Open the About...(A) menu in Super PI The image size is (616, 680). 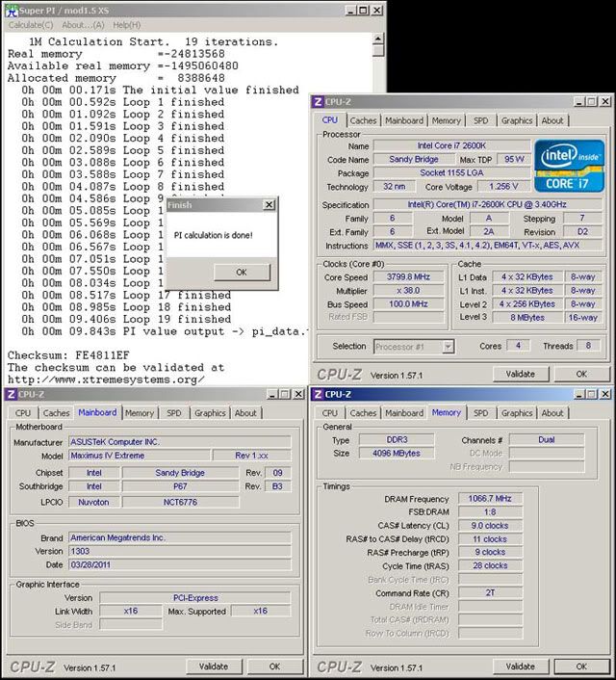coord(83,25)
